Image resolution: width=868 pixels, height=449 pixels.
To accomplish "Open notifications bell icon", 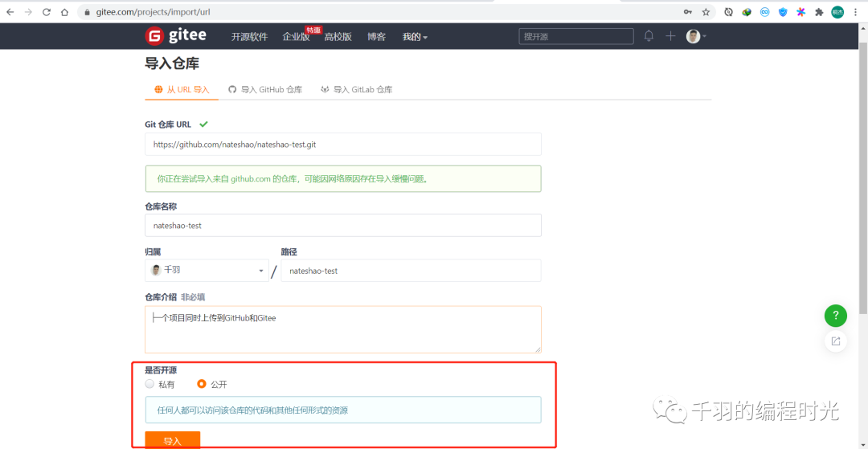I will [x=649, y=36].
